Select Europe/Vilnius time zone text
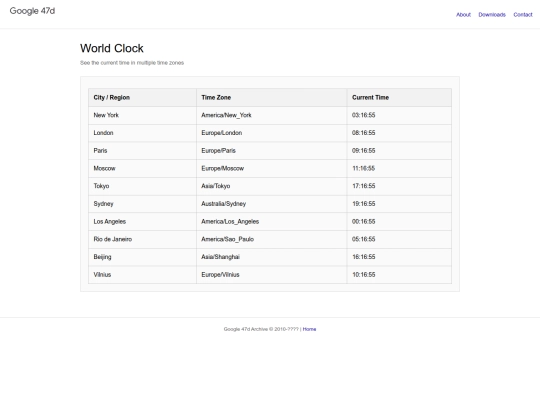The height and width of the screenshot is (405, 540). [220, 275]
